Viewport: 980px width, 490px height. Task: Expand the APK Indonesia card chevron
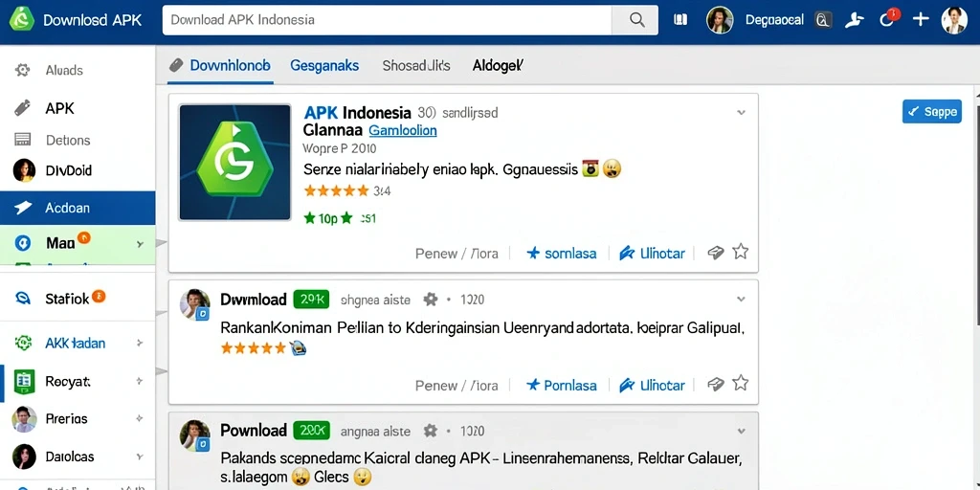click(x=741, y=113)
